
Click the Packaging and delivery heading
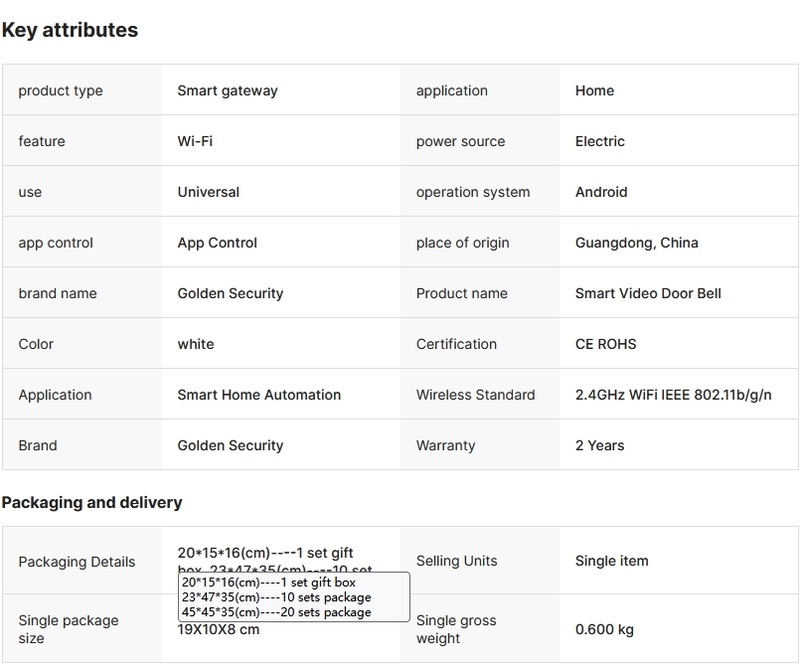(92, 502)
